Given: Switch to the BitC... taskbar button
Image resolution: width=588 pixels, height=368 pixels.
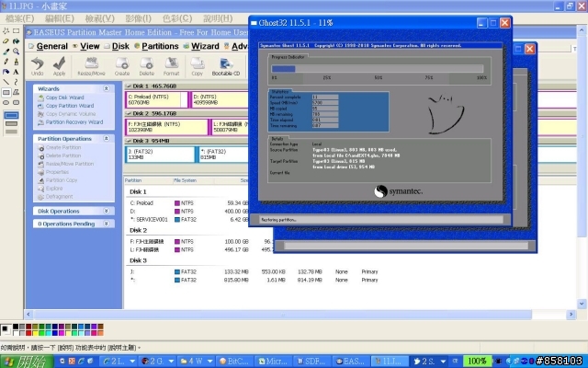Looking at the screenshot, I should pyautogui.click(x=234, y=362).
